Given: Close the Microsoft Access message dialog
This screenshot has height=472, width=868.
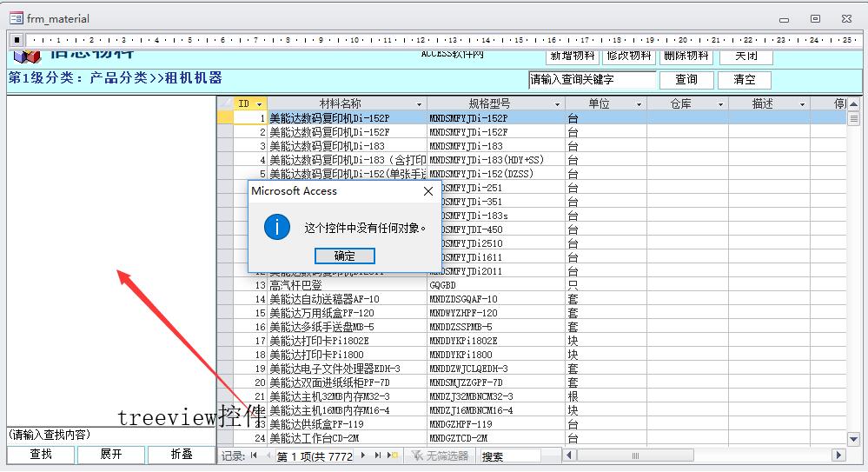Looking at the screenshot, I should point(427,191).
